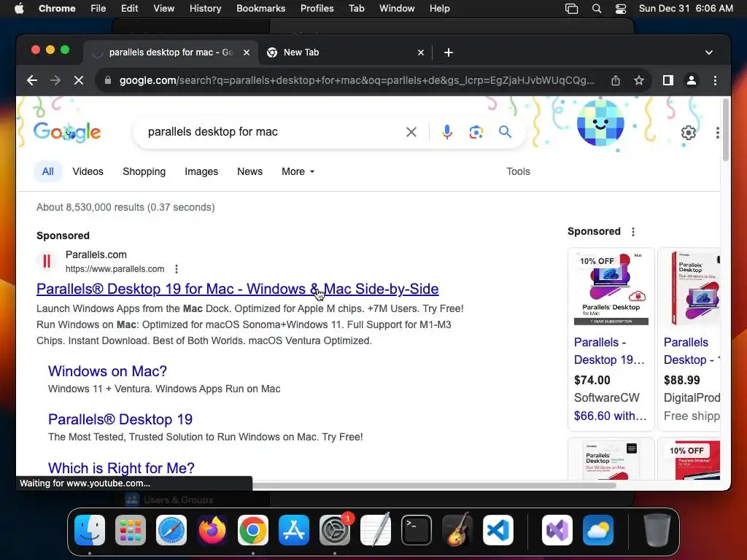Launch Firefox from the Dock

212,530
